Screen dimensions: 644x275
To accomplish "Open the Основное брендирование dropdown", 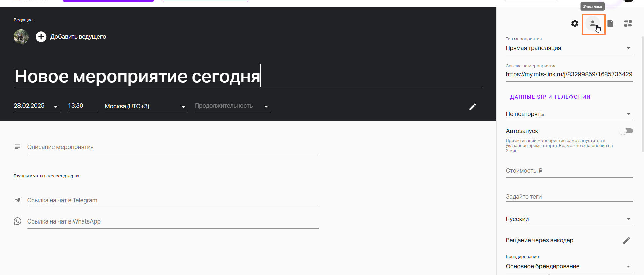I will [x=569, y=266].
